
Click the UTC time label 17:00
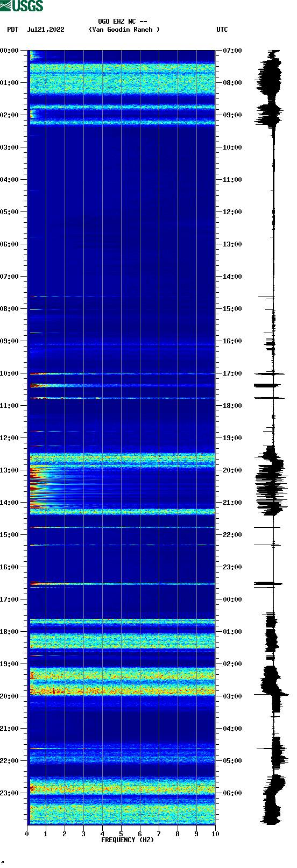click(x=232, y=373)
